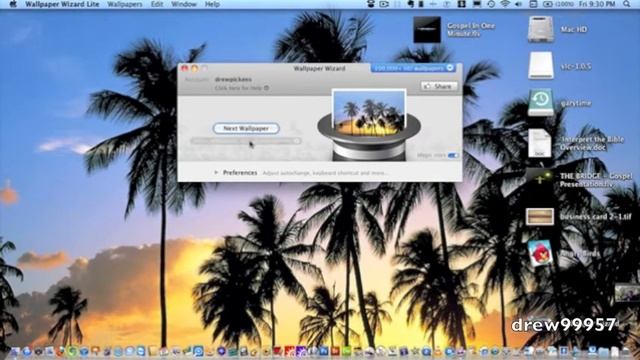Click the slider below Next Wallpaper
The width and height of the screenshot is (640, 360).
tap(246, 141)
